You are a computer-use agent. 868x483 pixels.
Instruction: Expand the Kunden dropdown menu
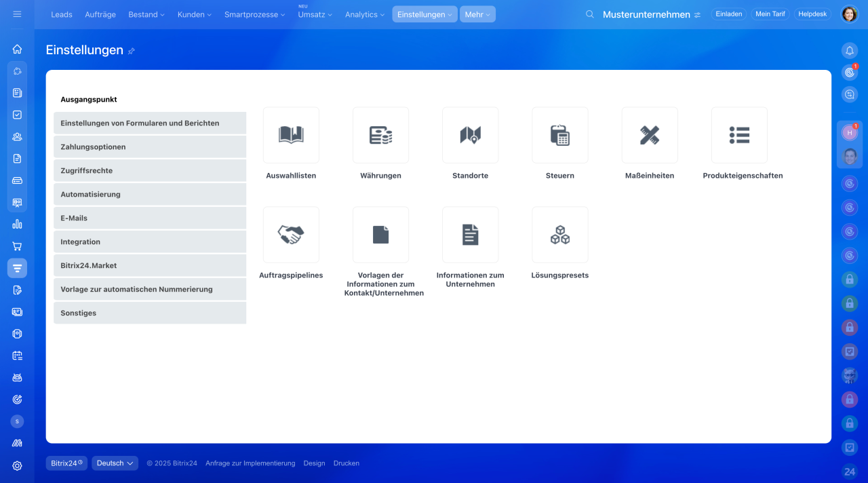(x=195, y=14)
